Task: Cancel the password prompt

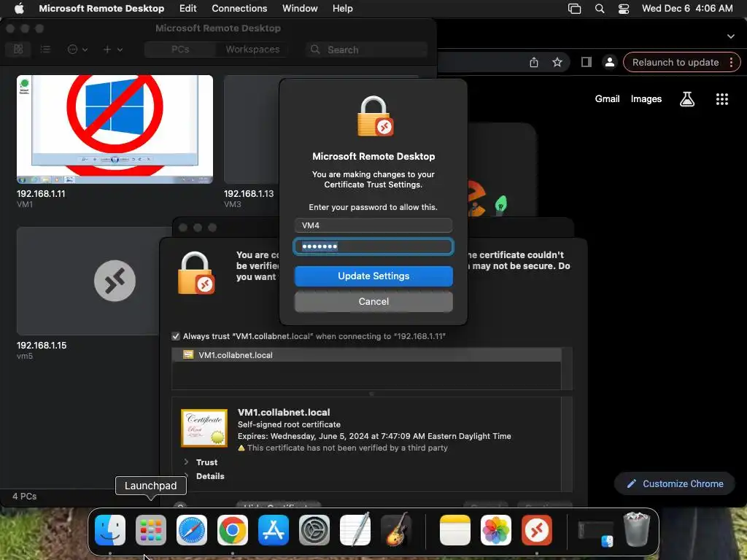Action: coord(373,301)
